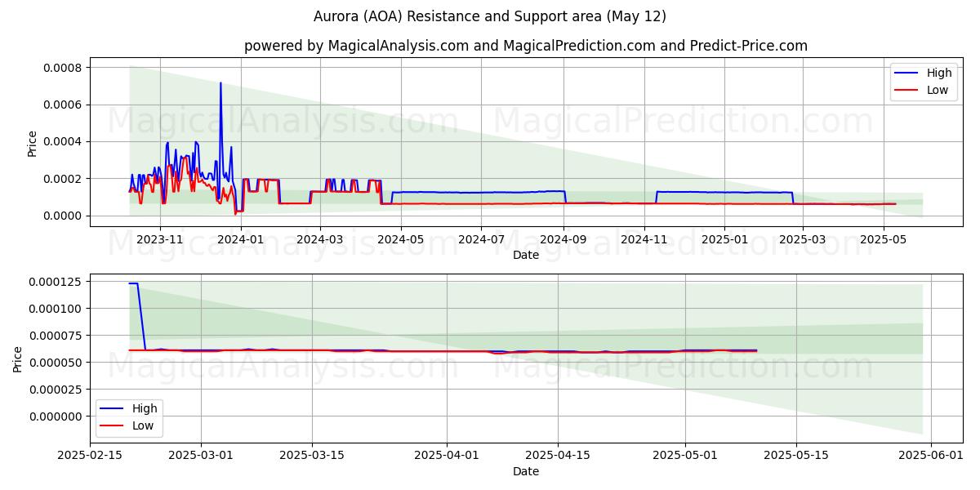
Task: Click the 2025-03-15 date tick label
Action: (312, 456)
